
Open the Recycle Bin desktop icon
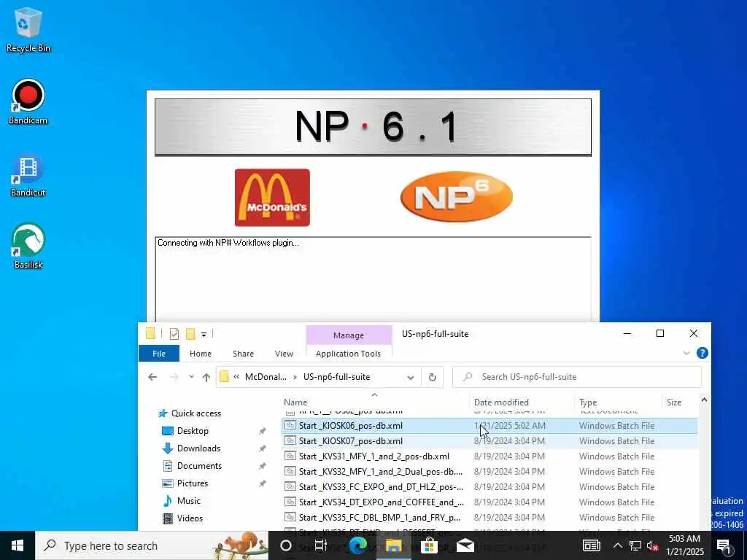[28, 29]
